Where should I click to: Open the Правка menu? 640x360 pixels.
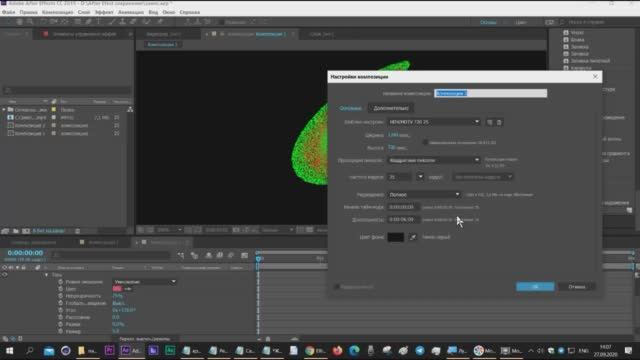coord(29,12)
